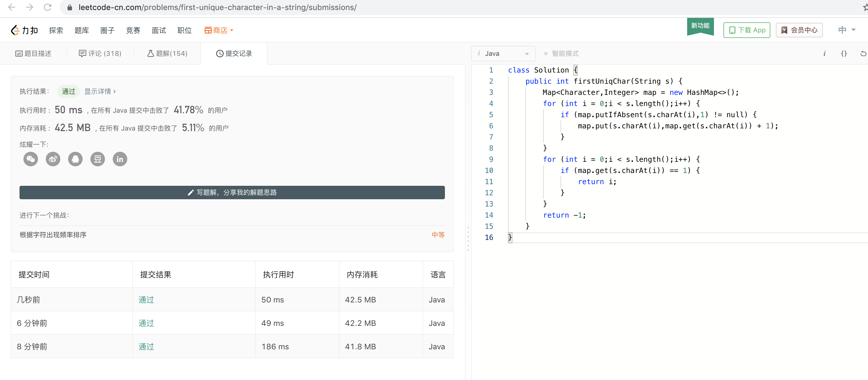Open 圈子 in top navigation
868x380 pixels.
click(x=107, y=30)
